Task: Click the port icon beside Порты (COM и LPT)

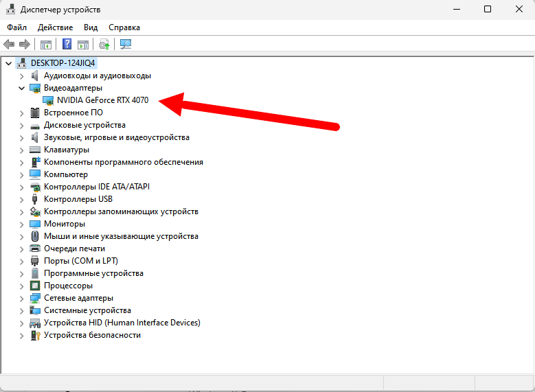Action: coord(35,261)
